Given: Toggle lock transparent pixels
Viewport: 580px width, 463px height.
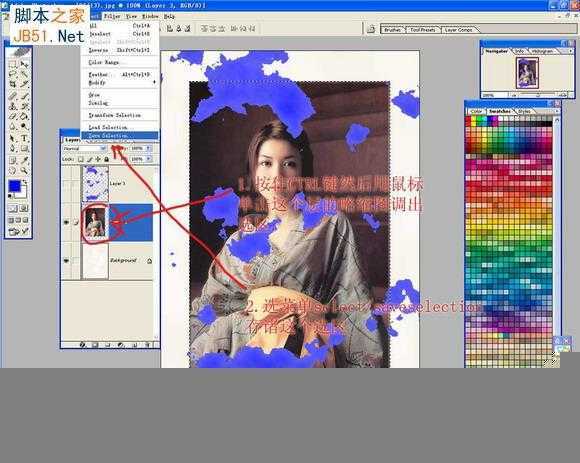Looking at the screenshot, I should point(81,159).
